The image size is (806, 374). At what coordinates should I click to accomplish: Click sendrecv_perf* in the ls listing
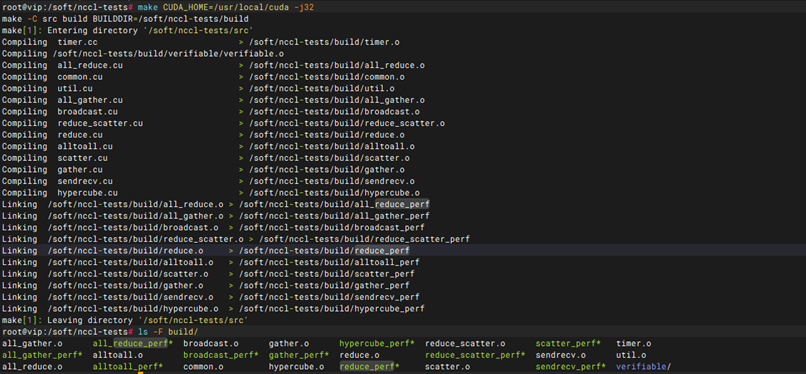pos(571,367)
